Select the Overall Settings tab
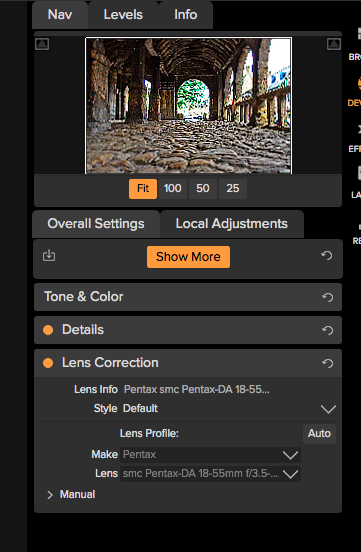 [x=96, y=224]
